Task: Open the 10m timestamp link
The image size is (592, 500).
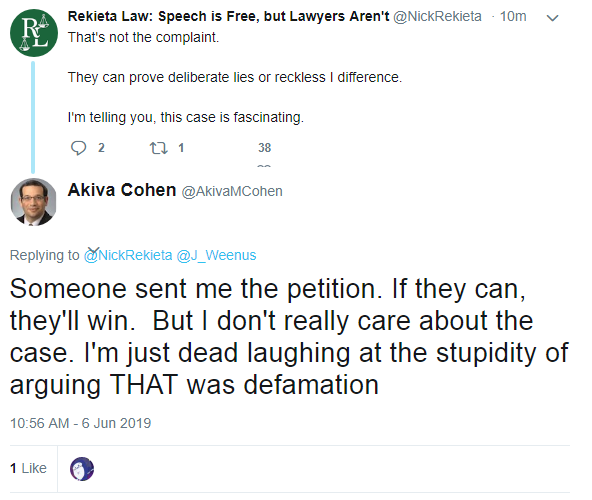Action: point(513,17)
